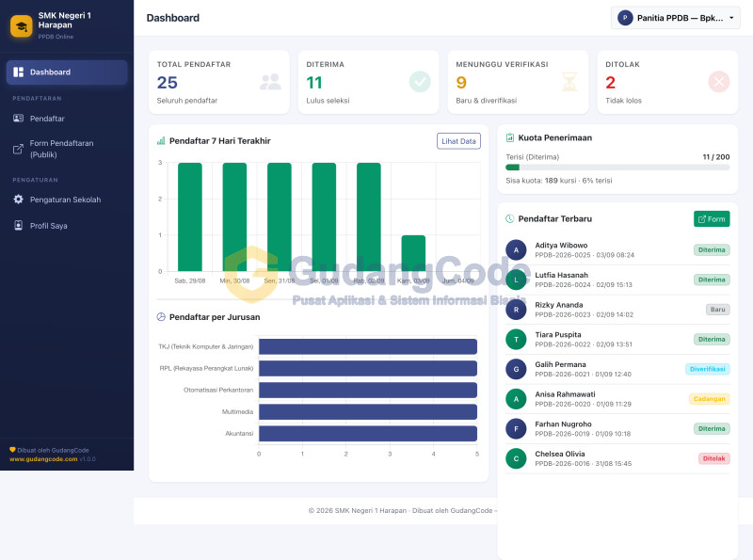
Task: Click the hourglass icon in Menunggu Verifikasi card
Action: coord(569,82)
